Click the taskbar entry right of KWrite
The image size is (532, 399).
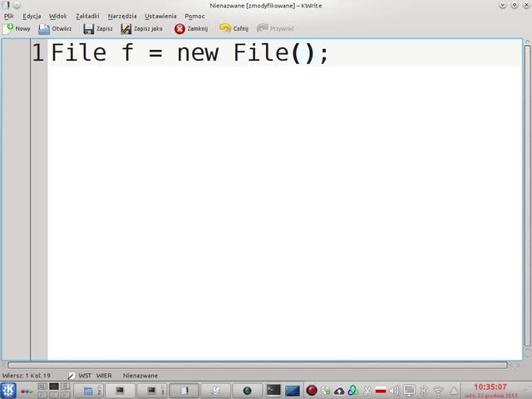click(216, 391)
